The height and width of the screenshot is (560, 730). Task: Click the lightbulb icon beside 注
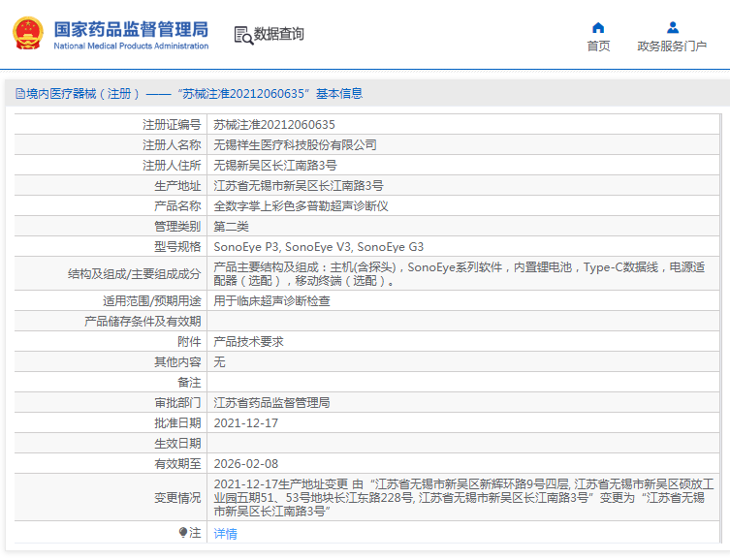pyautogui.click(x=183, y=532)
